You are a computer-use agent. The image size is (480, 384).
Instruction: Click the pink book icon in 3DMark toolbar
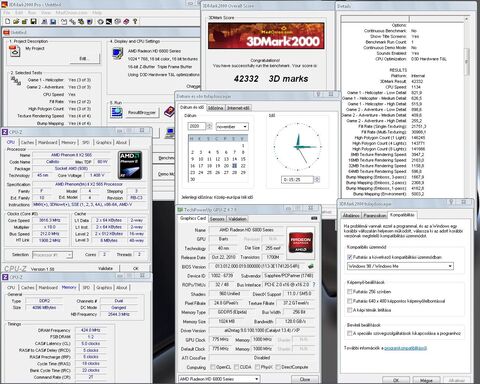pyautogui.click(x=126, y=21)
